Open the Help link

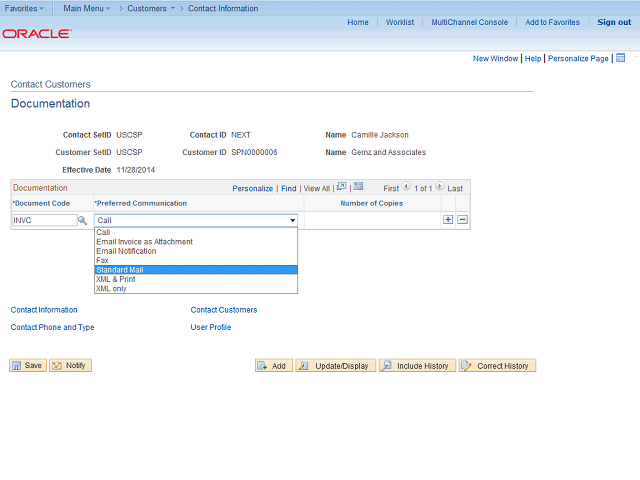pos(533,58)
